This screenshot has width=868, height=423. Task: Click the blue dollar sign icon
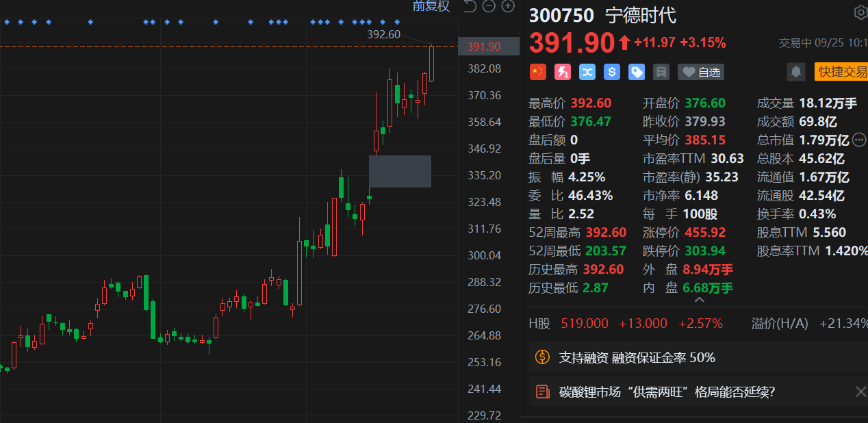click(x=611, y=72)
